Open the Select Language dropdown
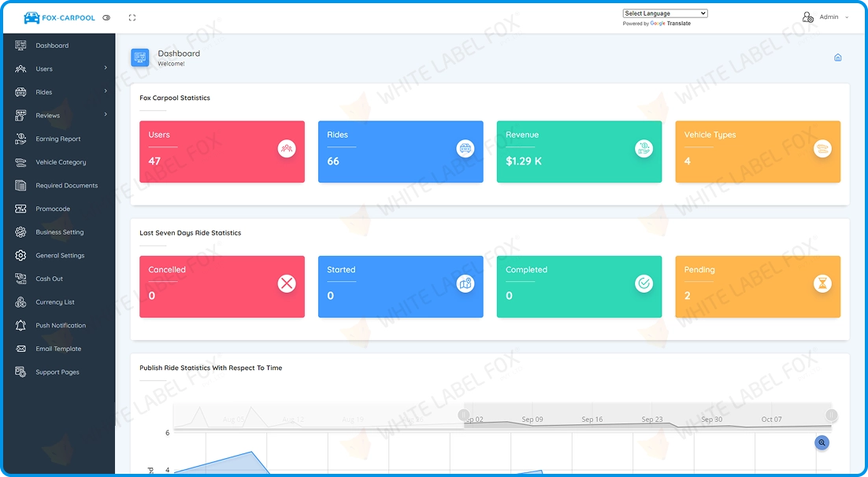 point(665,13)
